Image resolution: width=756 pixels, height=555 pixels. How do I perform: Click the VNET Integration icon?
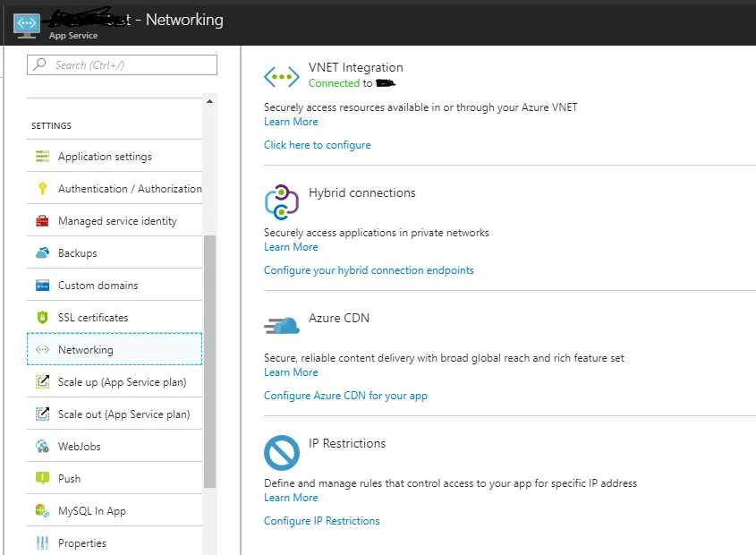point(282,77)
